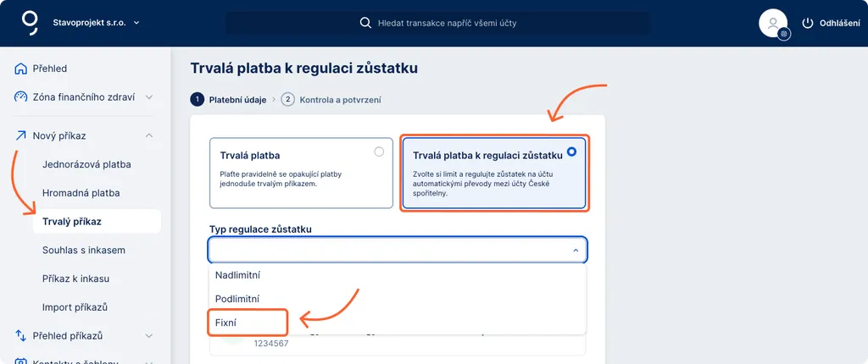
Task: Select Nový příkaz menu label
Action: click(59, 135)
